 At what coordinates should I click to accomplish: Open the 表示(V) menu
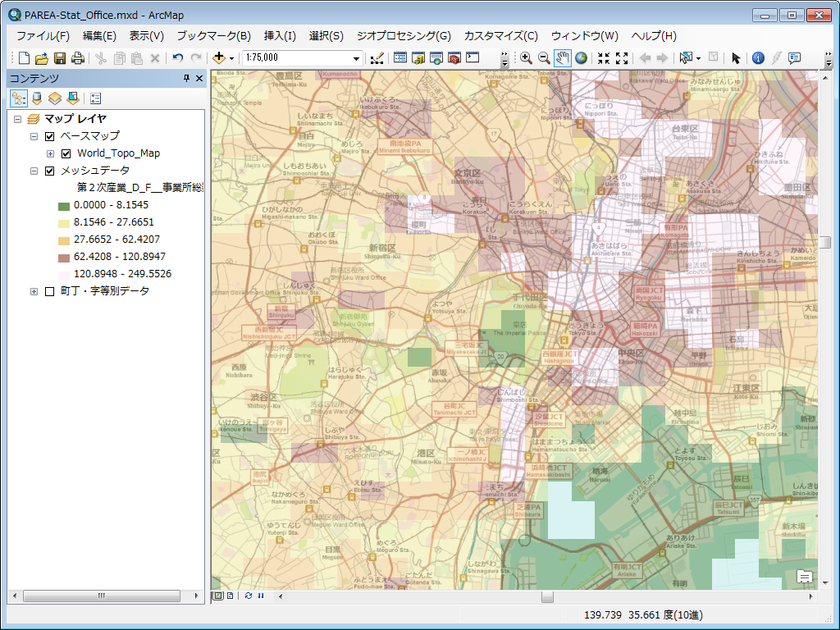(146, 36)
